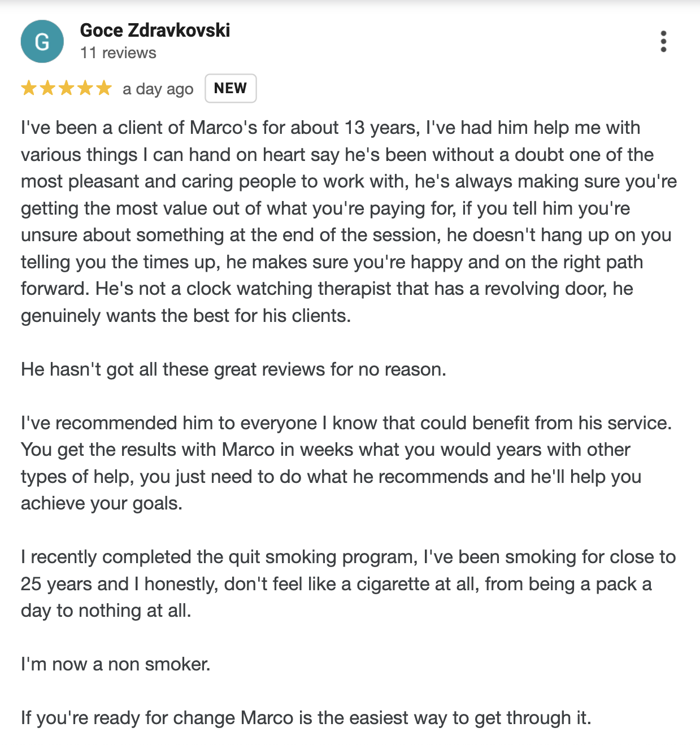700x745 pixels.
Task: Click the phrase "achieve your goals."
Action: (x=102, y=503)
